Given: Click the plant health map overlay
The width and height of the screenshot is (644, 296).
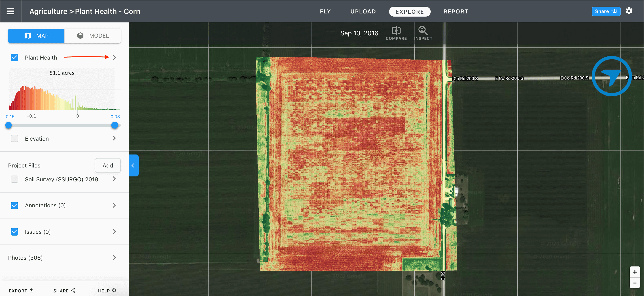Looking at the screenshot, I should coord(356,164).
